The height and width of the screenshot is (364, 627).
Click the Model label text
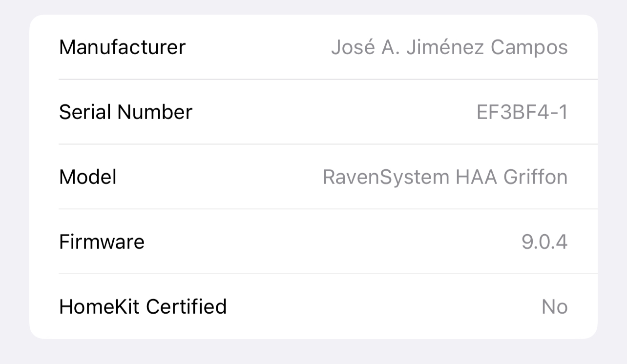click(x=87, y=177)
